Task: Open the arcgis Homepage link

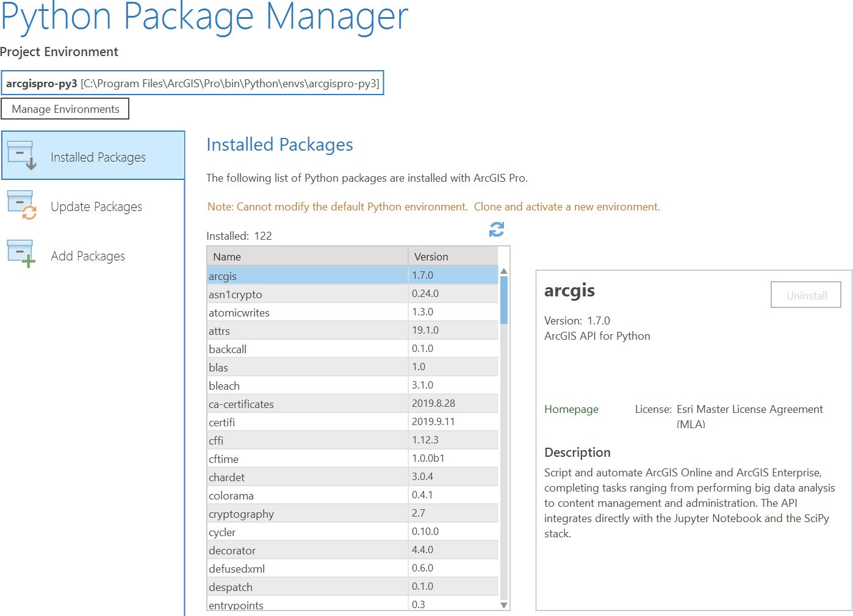Action: tap(571, 409)
